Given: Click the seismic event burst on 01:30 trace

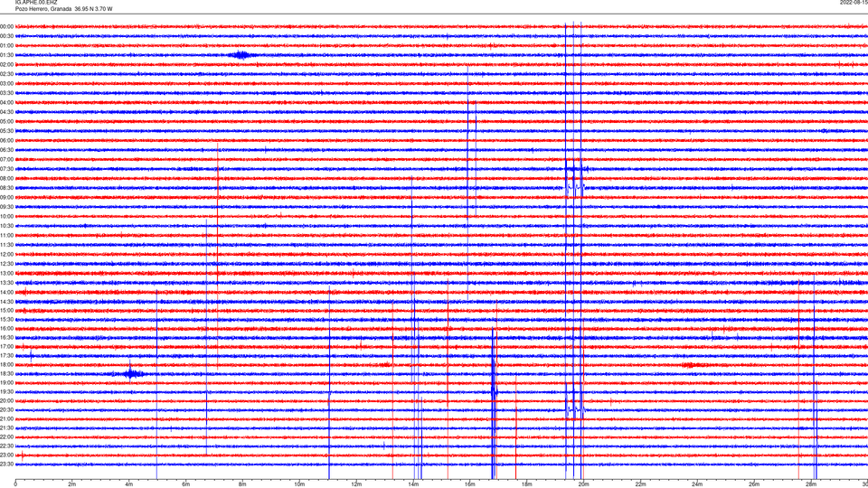Looking at the screenshot, I should (241, 55).
